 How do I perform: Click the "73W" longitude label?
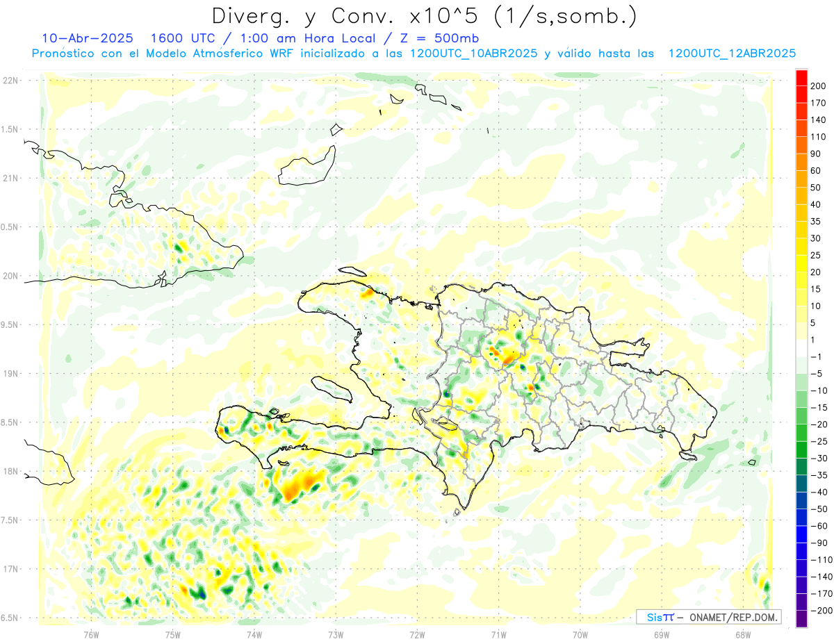(x=336, y=635)
